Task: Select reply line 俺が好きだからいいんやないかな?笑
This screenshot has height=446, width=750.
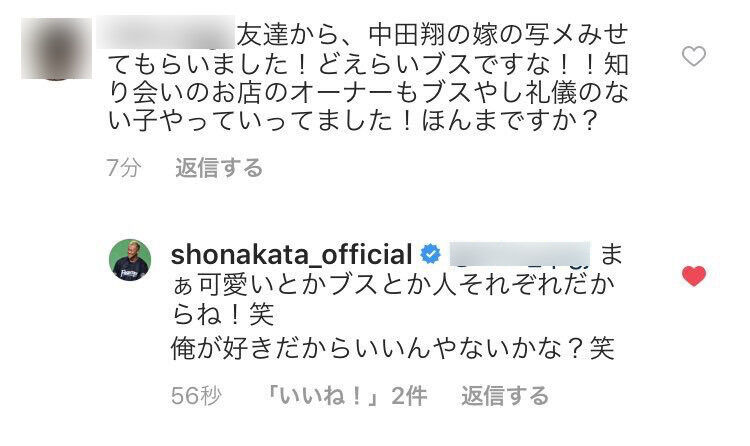Action: coord(393,348)
